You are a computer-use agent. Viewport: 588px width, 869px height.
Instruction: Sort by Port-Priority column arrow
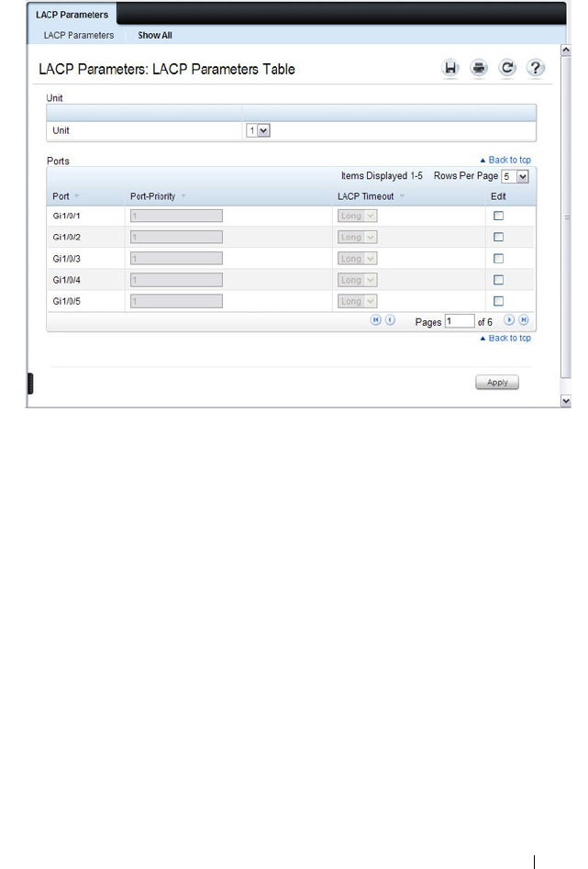183,196
